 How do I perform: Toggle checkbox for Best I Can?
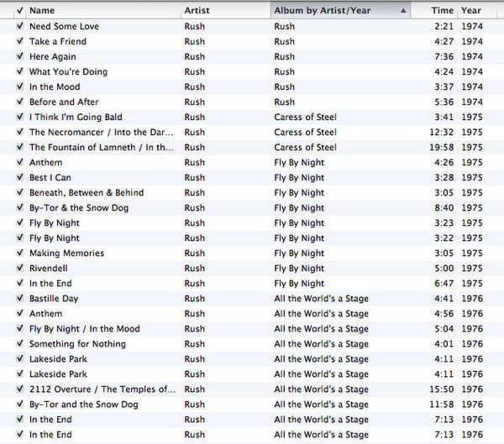[20, 177]
